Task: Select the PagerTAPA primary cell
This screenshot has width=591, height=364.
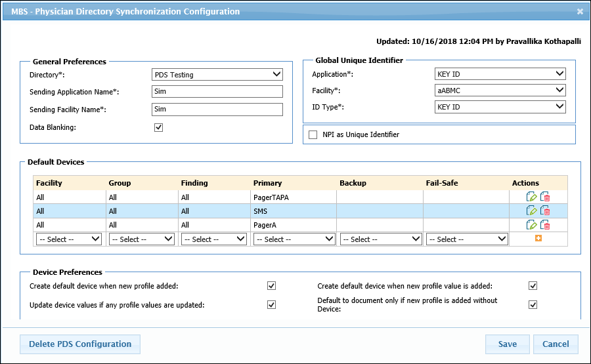Action: tap(294, 197)
